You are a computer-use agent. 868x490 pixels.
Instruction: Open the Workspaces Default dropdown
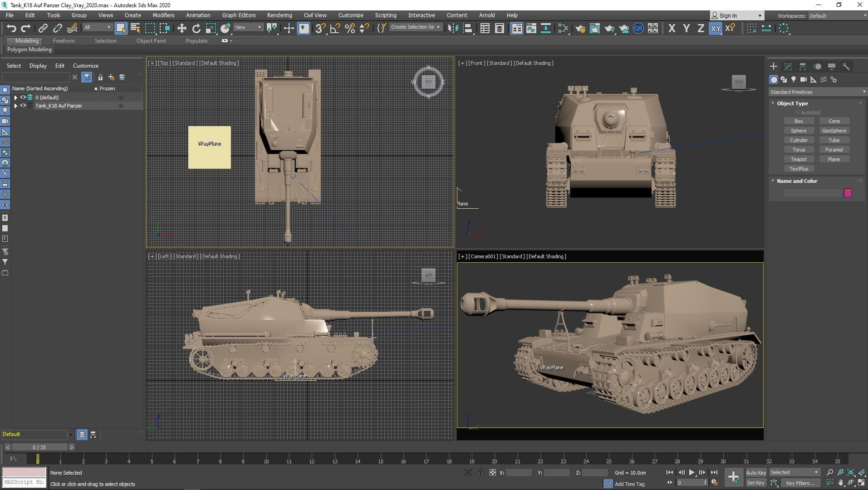837,16
